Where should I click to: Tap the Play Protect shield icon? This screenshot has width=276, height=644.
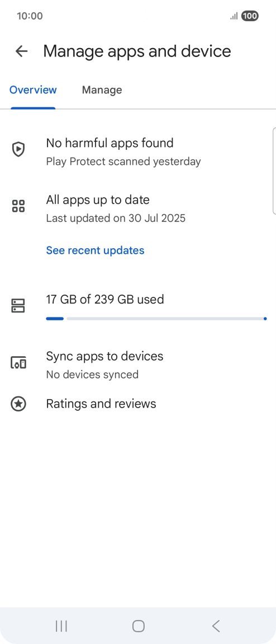point(18,149)
